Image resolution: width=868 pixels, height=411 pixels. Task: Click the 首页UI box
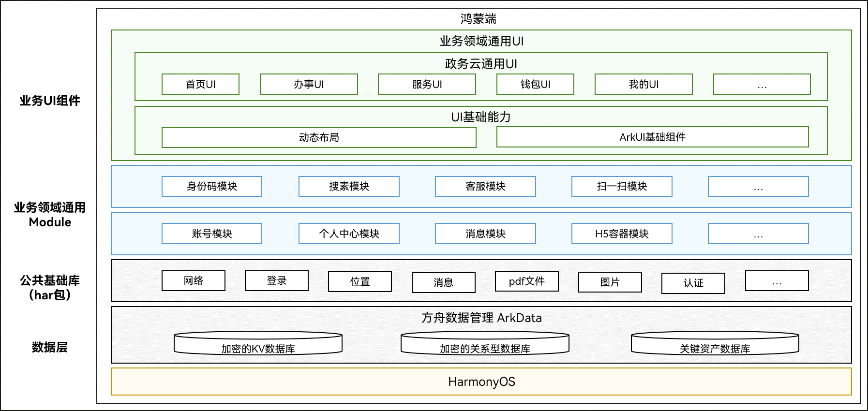(200, 84)
